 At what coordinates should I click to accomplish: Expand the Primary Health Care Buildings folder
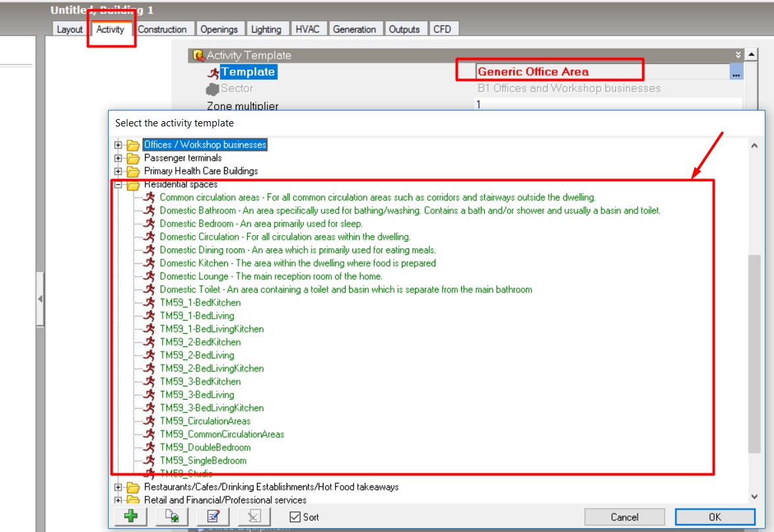coord(118,171)
